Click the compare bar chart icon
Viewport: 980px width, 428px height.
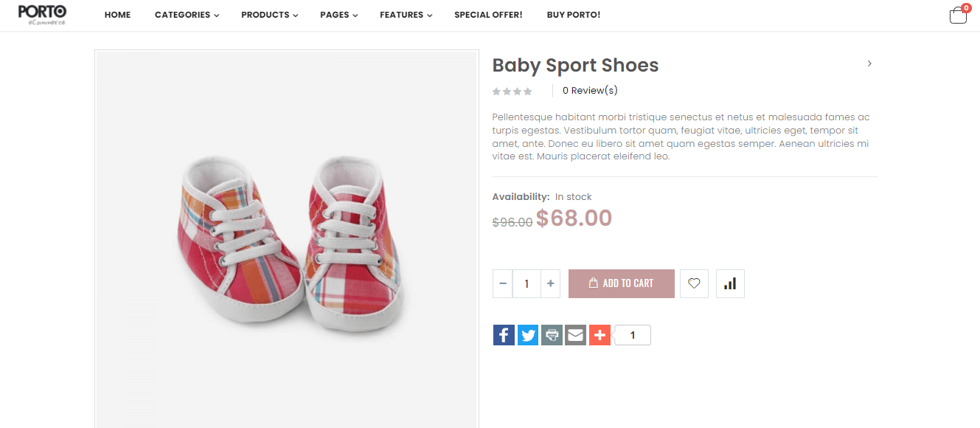(x=730, y=283)
